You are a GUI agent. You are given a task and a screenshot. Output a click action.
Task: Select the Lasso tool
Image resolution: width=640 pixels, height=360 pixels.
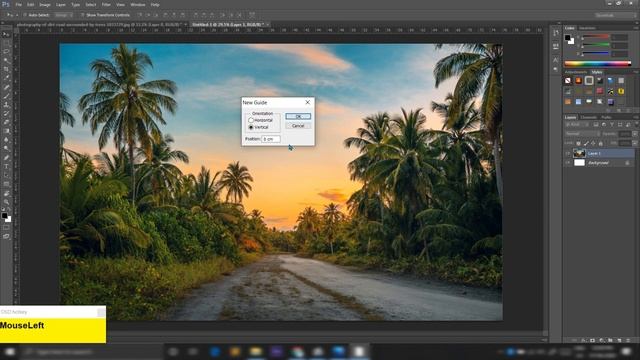click(6, 51)
